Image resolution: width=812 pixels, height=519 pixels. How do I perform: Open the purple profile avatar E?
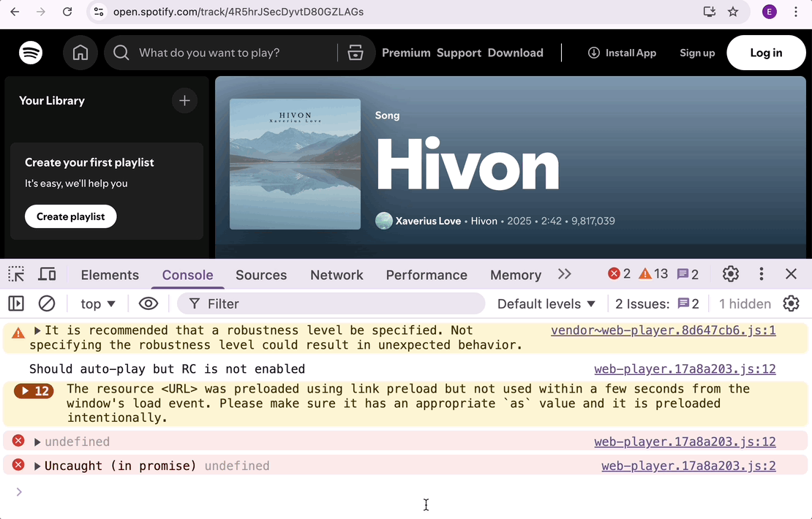click(769, 12)
